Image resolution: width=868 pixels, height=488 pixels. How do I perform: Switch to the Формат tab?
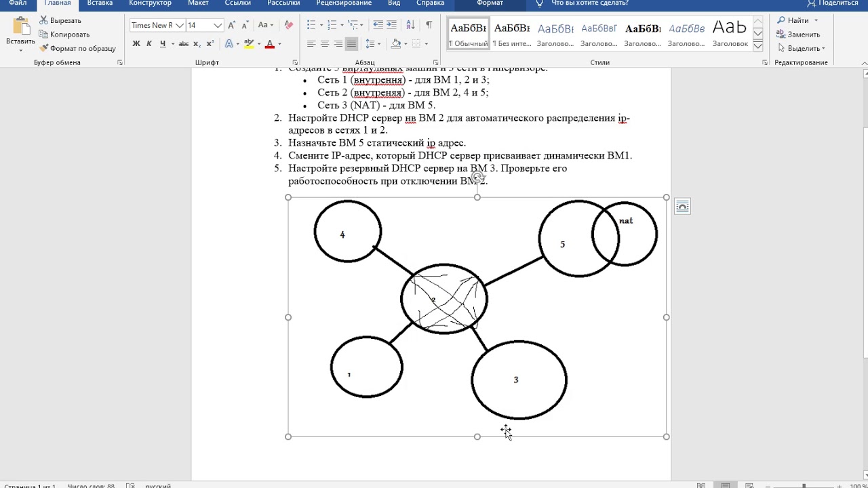pos(490,3)
